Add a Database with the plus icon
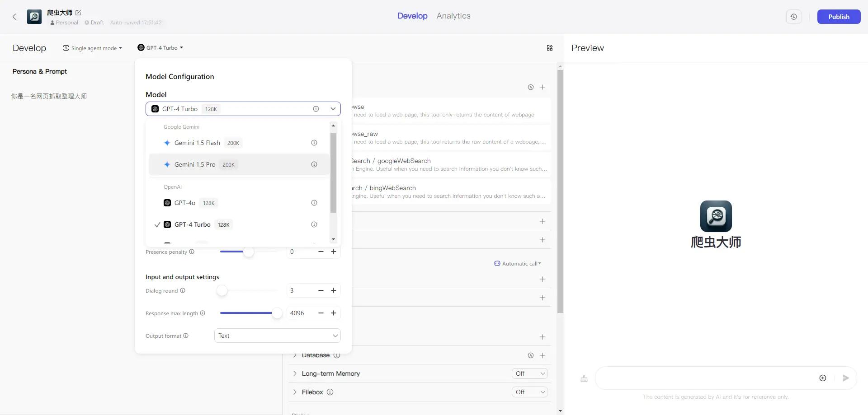 click(542, 355)
